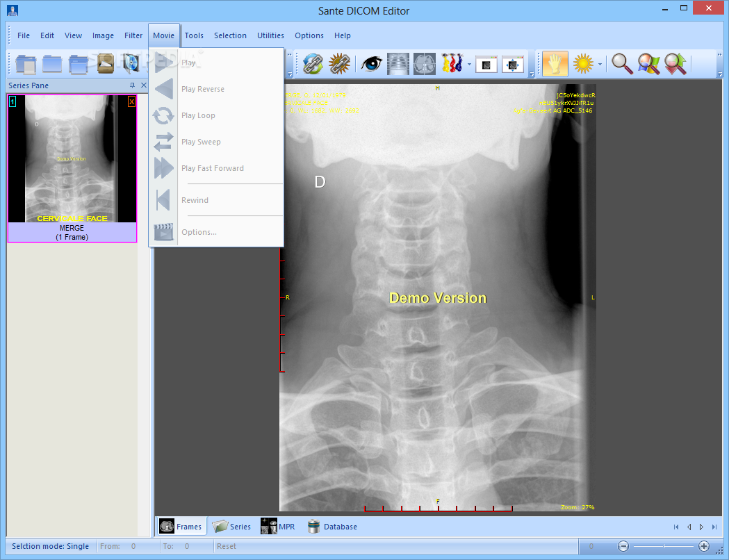The image size is (729, 560).
Task: Go to previous frame arrow
Action: point(689,527)
